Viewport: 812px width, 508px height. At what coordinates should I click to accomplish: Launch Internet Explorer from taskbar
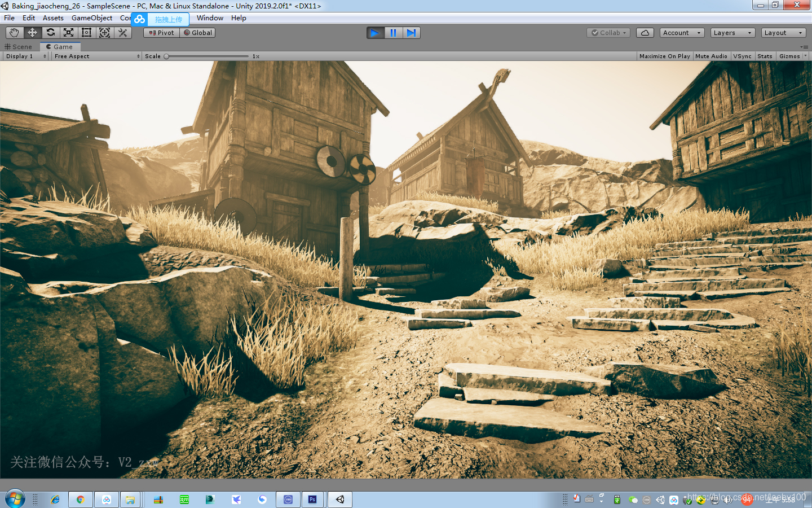(x=55, y=500)
